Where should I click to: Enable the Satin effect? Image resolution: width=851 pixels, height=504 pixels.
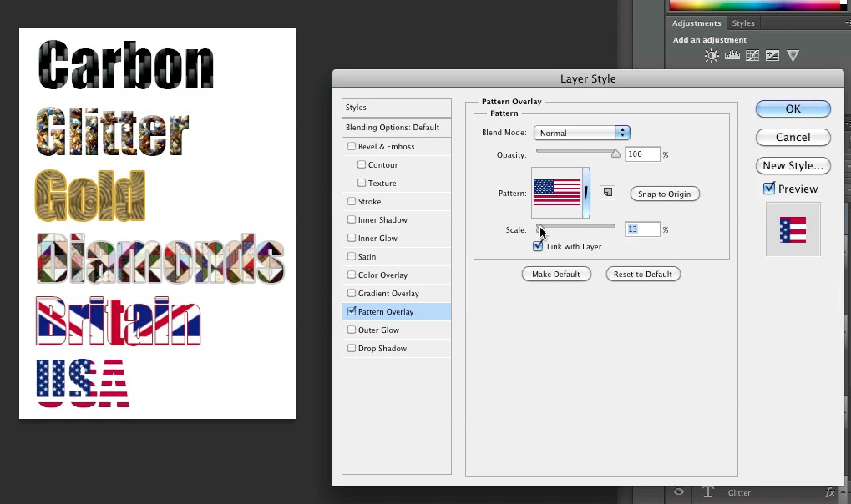(352, 256)
